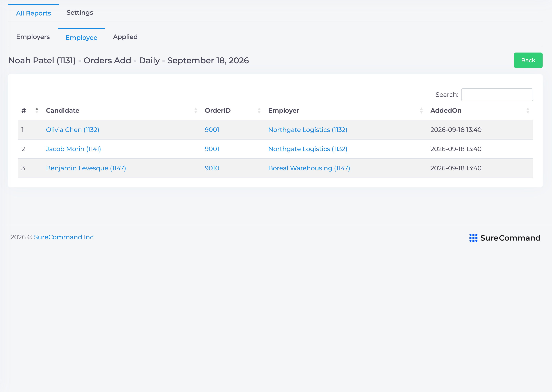Click the Candidate column header text
This screenshot has width=552, height=392.
tap(63, 111)
